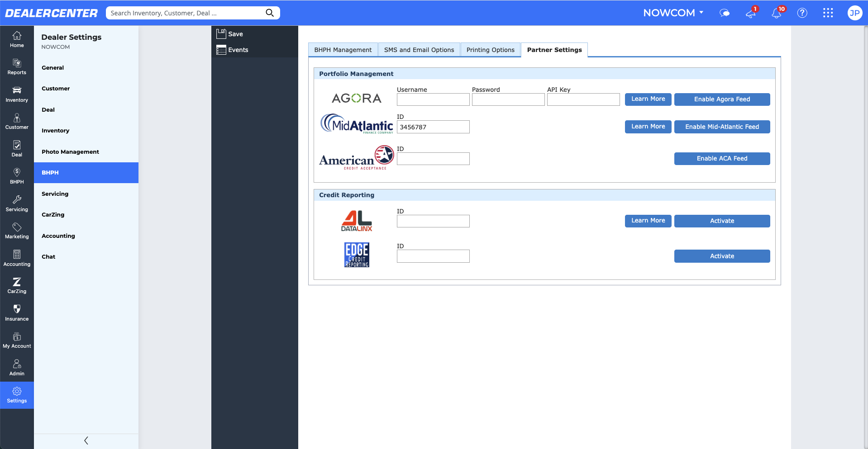Click Enable Agora Feed button
The image size is (868, 449).
722,99
